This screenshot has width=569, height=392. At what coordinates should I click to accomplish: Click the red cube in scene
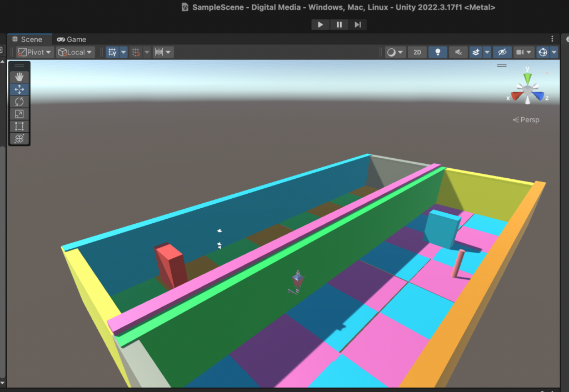point(171,265)
